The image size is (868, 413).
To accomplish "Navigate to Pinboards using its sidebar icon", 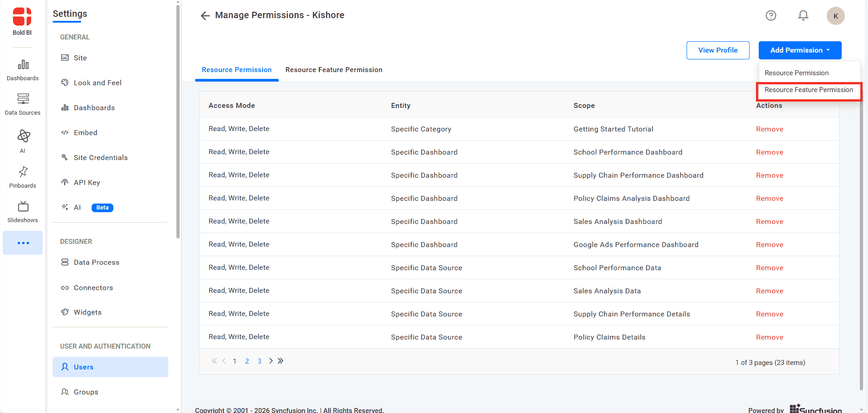I will 22,176.
